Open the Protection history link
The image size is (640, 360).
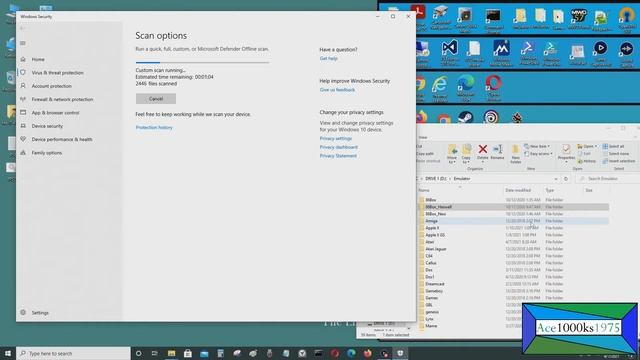[x=154, y=127]
